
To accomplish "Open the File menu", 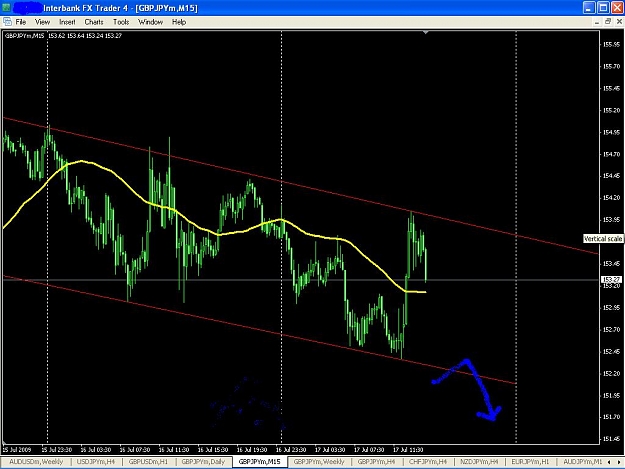I will click(21, 22).
